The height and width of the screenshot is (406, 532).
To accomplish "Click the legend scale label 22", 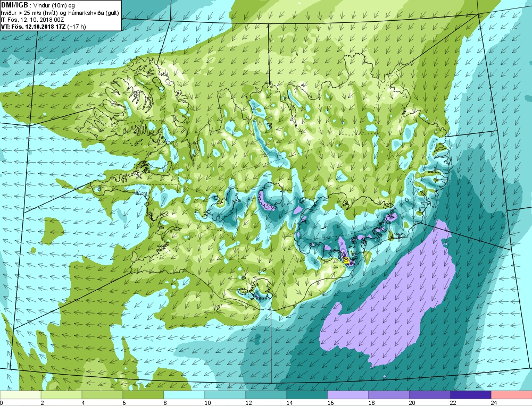I will (x=453, y=403).
